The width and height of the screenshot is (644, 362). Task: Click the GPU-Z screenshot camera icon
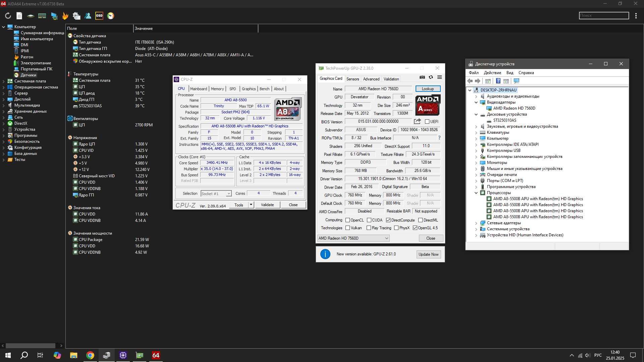pyautogui.click(x=422, y=77)
